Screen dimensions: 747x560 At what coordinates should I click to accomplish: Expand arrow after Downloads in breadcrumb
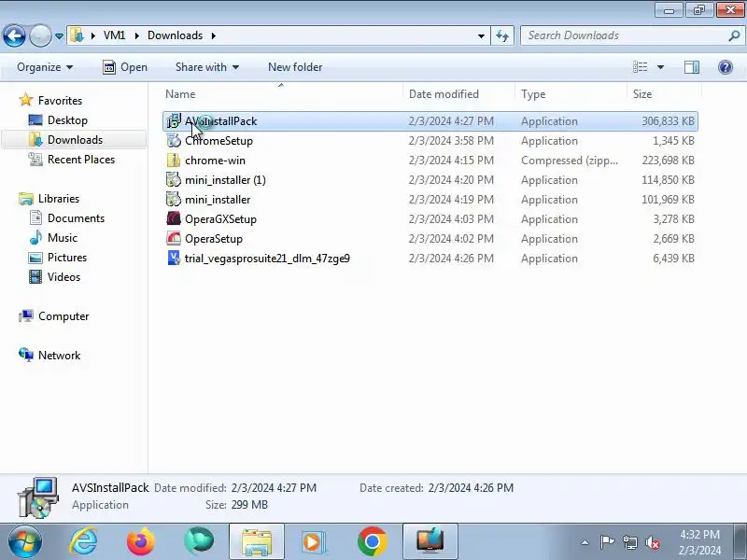coord(214,35)
